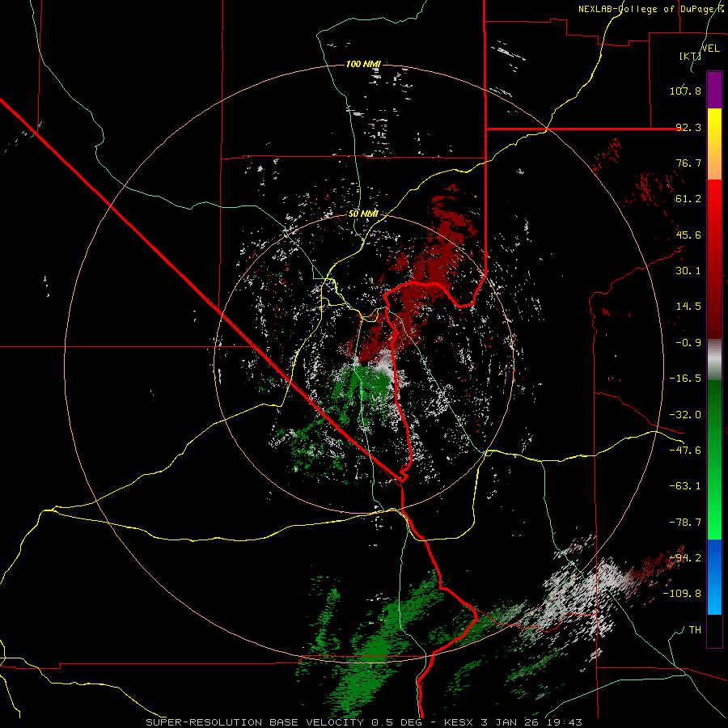Pick the yellow-orange segment of velocity color bar
This screenshot has height=728, width=728.
coord(714,144)
